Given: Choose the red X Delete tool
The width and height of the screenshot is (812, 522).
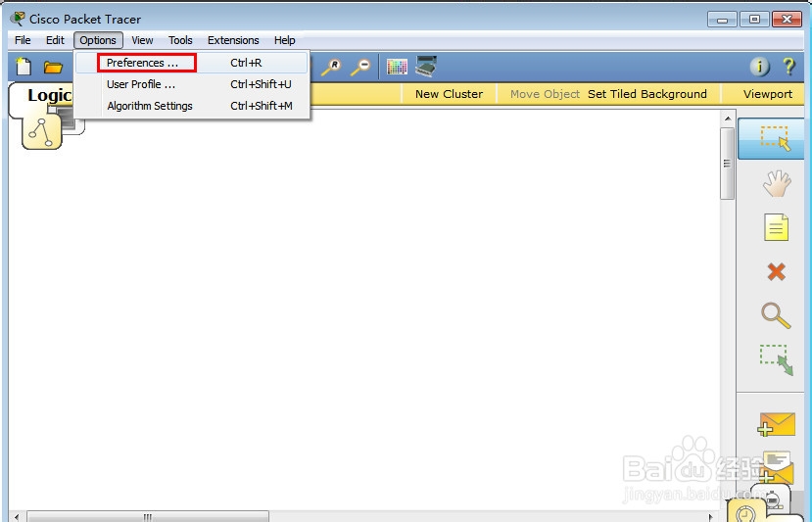Looking at the screenshot, I should [x=776, y=272].
